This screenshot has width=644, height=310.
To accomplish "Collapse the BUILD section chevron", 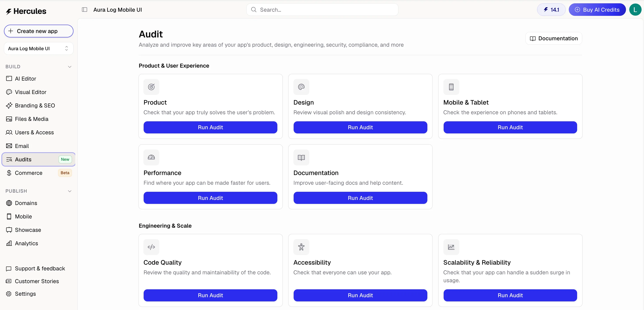I will point(70,66).
